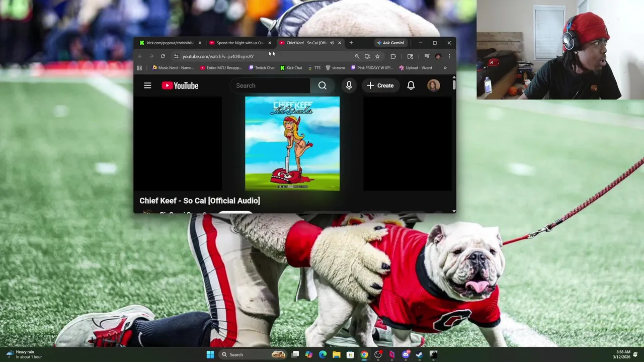Screen dimensions: 644x362
Task: Open the TTS bookmark
Action: click(x=314, y=68)
